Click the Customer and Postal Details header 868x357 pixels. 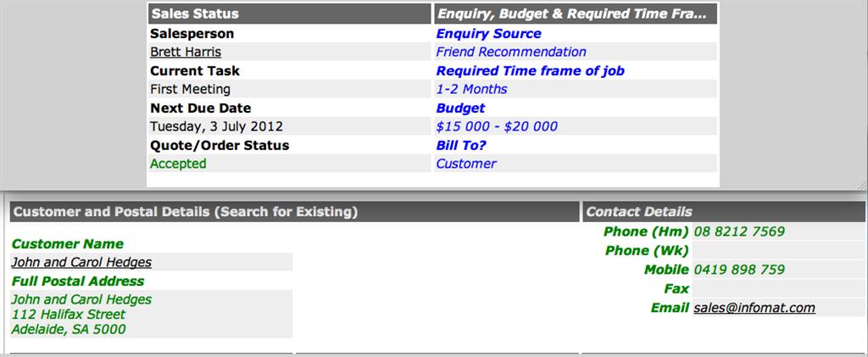[294, 212]
